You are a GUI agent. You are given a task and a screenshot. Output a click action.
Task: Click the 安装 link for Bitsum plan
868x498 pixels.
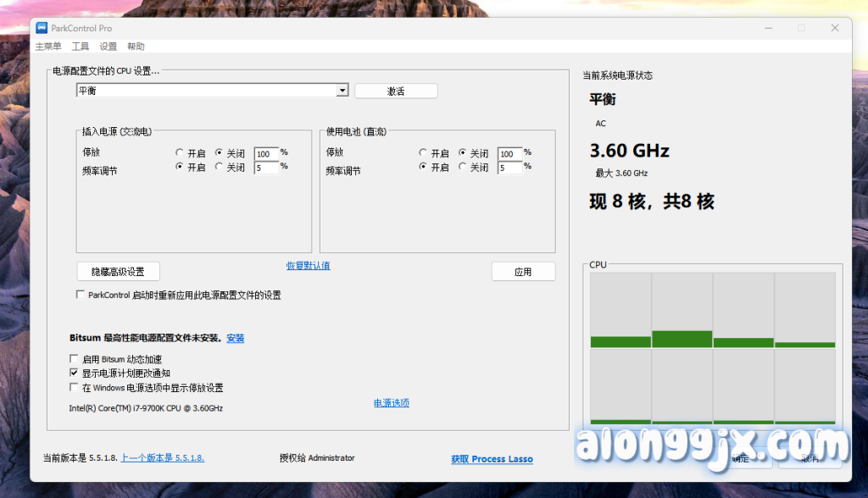[x=235, y=338]
